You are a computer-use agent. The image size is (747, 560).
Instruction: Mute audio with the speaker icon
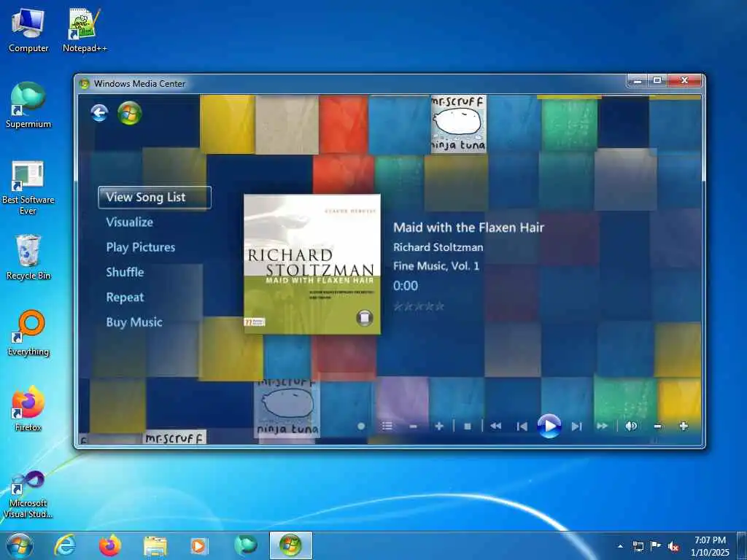point(631,426)
